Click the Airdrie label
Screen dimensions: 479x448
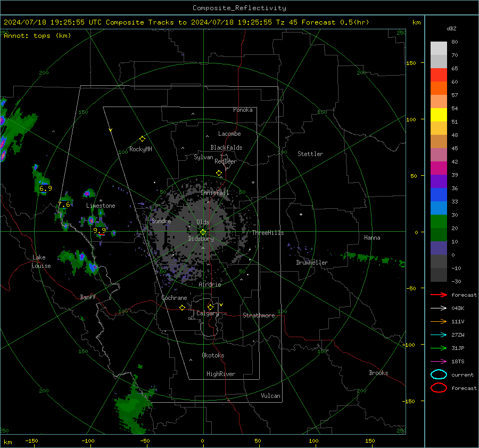click(x=210, y=284)
